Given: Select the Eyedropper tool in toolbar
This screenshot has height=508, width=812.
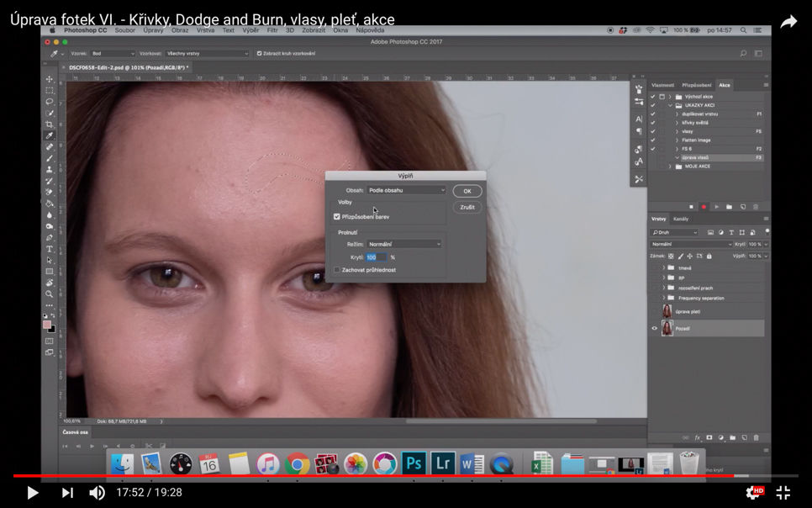Looking at the screenshot, I should point(50,135).
